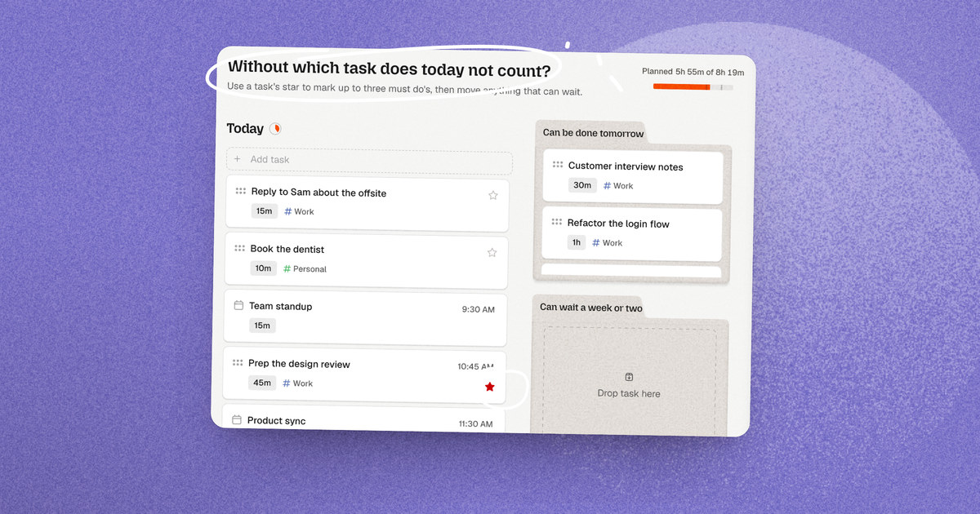Click the 30m duration on Customer interview notes

point(581,185)
